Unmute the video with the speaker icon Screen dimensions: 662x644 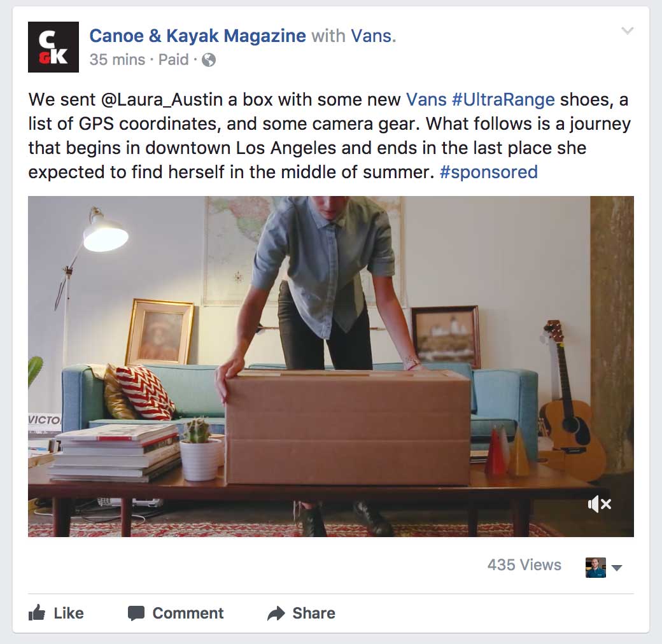click(600, 504)
